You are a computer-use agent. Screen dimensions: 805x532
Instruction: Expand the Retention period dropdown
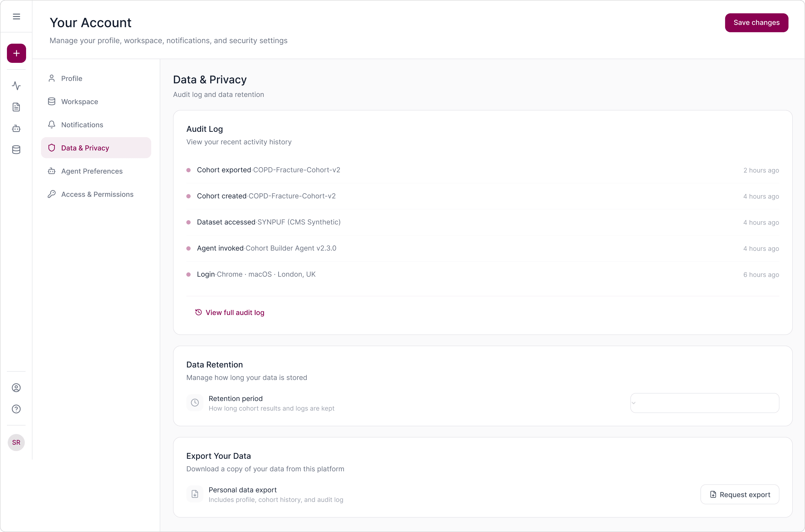click(705, 403)
